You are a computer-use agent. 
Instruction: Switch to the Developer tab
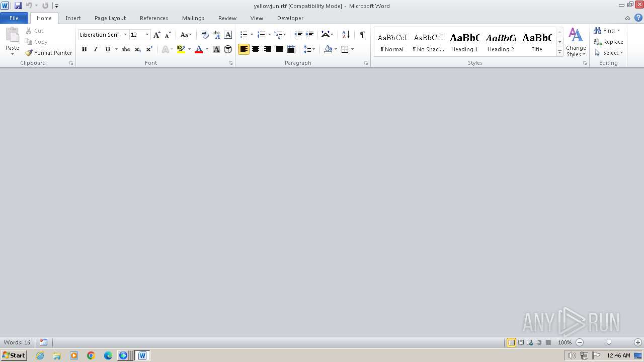[290, 18]
